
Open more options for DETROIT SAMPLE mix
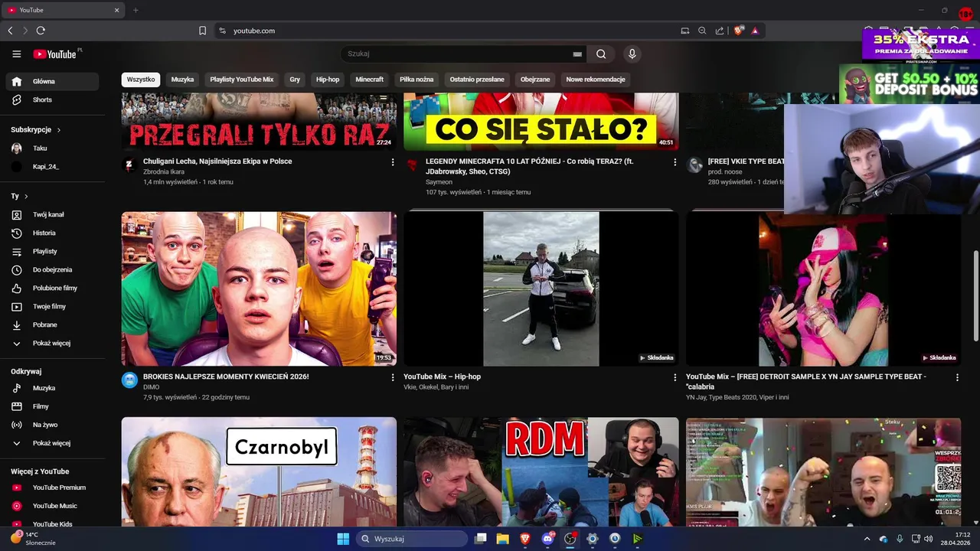click(957, 377)
